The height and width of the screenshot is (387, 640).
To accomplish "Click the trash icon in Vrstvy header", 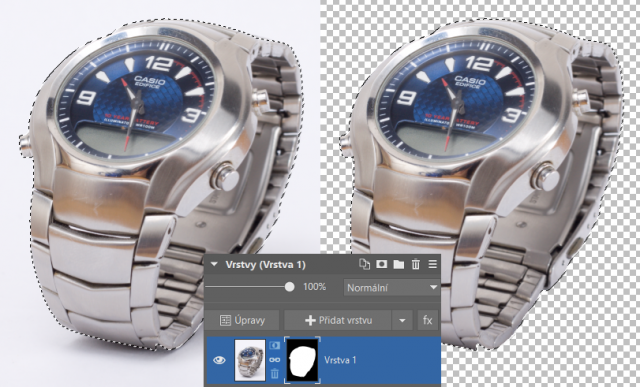I will [x=416, y=265].
